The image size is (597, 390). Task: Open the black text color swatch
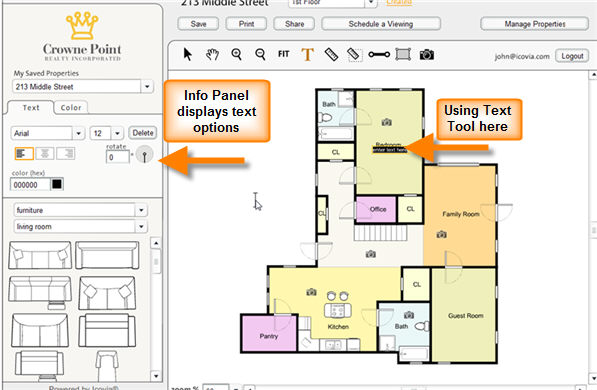(x=57, y=184)
